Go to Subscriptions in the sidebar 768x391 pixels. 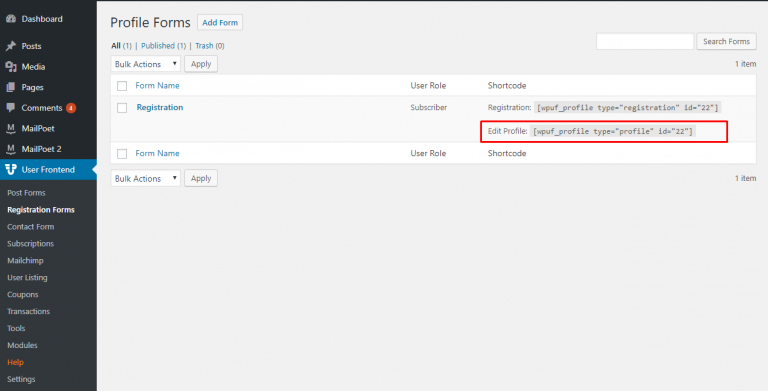[30, 244]
